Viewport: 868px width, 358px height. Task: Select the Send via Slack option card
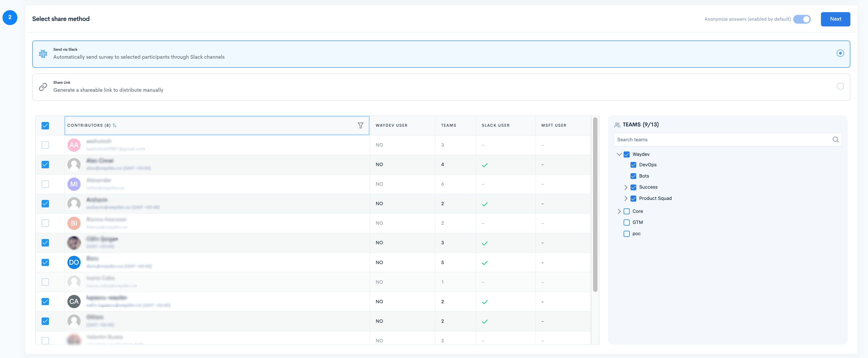pyautogui.click(x=441, y=54)
